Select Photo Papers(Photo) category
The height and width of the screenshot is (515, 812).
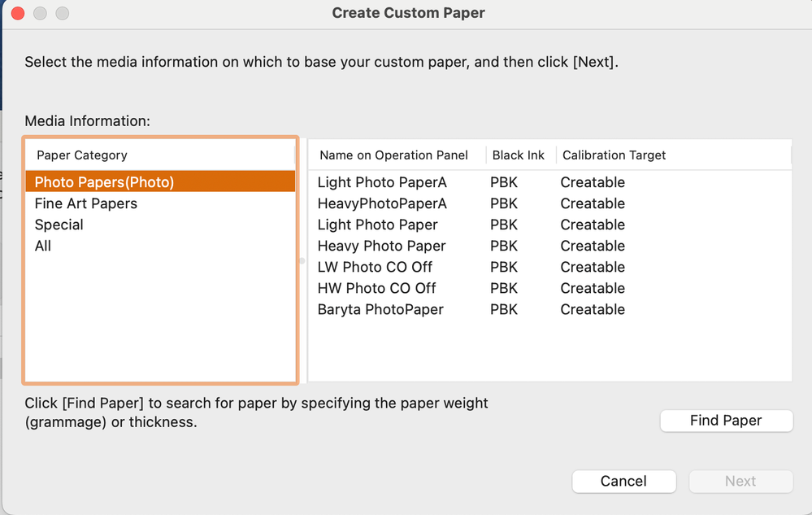pos(104,182)
